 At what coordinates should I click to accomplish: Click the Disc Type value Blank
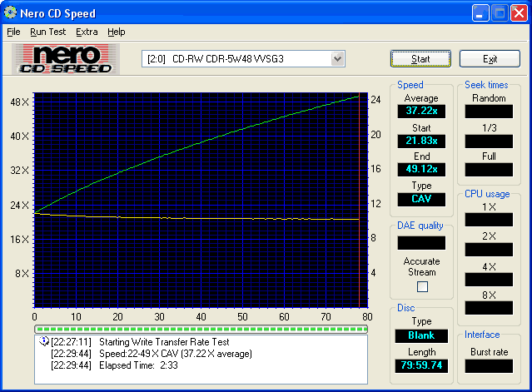[x=421, y=335]
